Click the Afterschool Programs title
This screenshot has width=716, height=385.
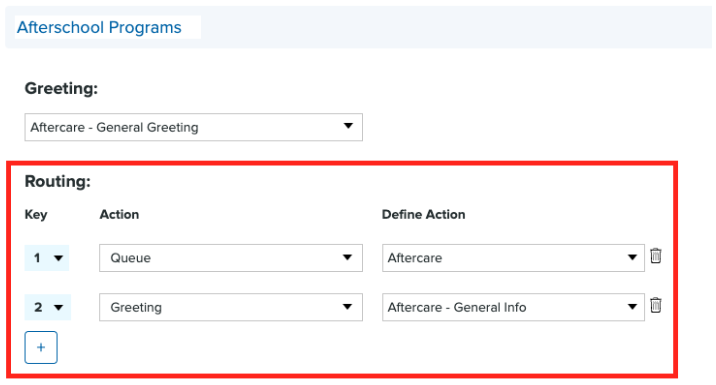[100, 27]
